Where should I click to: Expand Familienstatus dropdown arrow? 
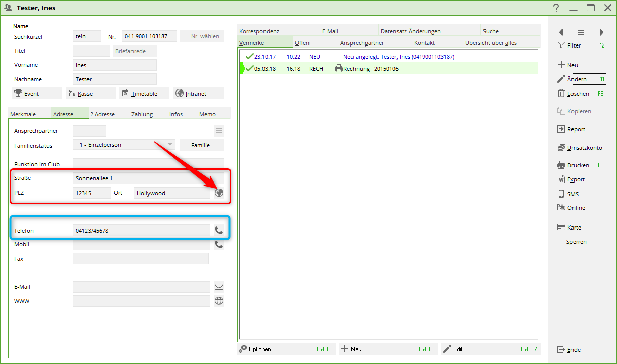(x=170, y=145)
